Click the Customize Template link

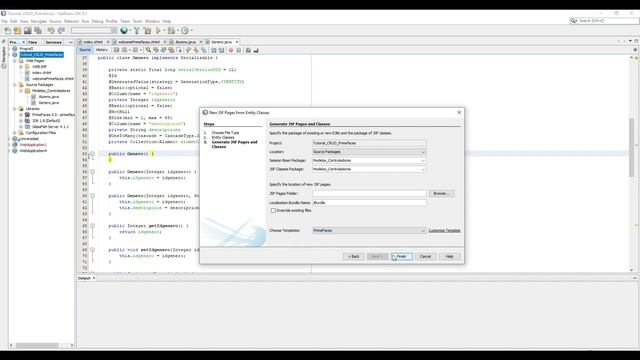pyautogui.click(x=444, y=231)
